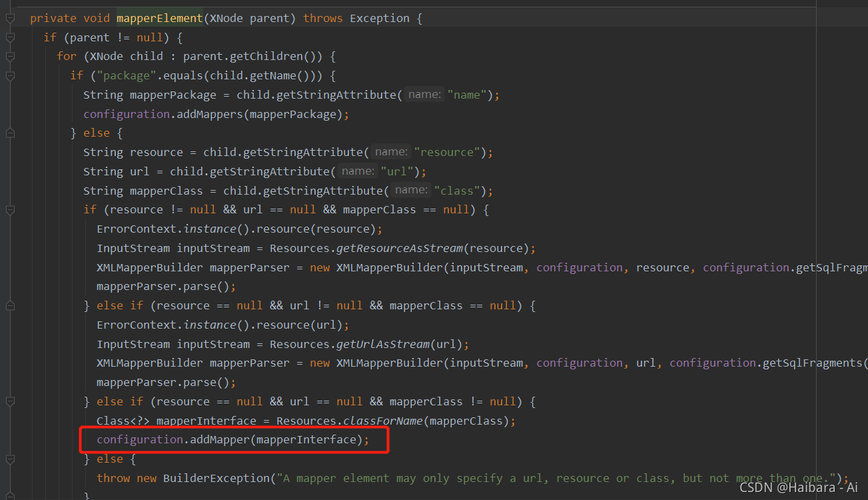Click the 'Class<?> mapperInterface' declaration
Screen dimensions: 868x500
tap(177, 421)
